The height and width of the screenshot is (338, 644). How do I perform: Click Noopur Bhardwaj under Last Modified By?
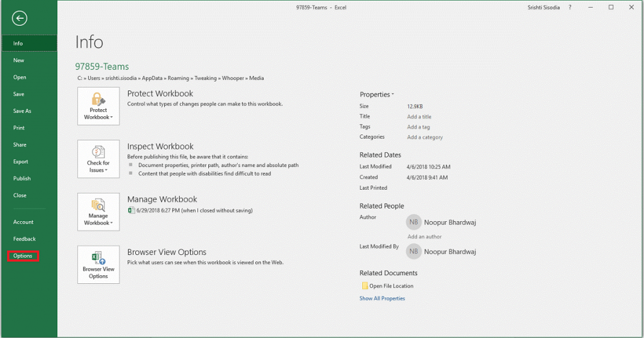450,251
